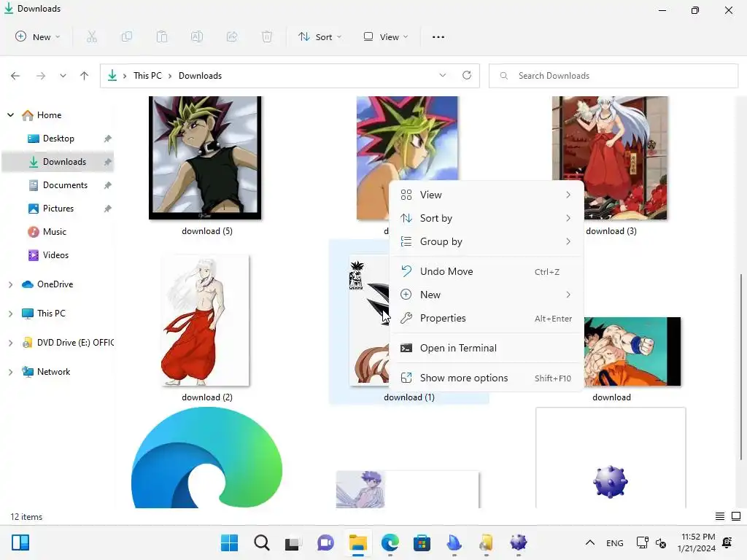
Task: Expand the DVD Drive (E:) node
Action: click(10, 343)
